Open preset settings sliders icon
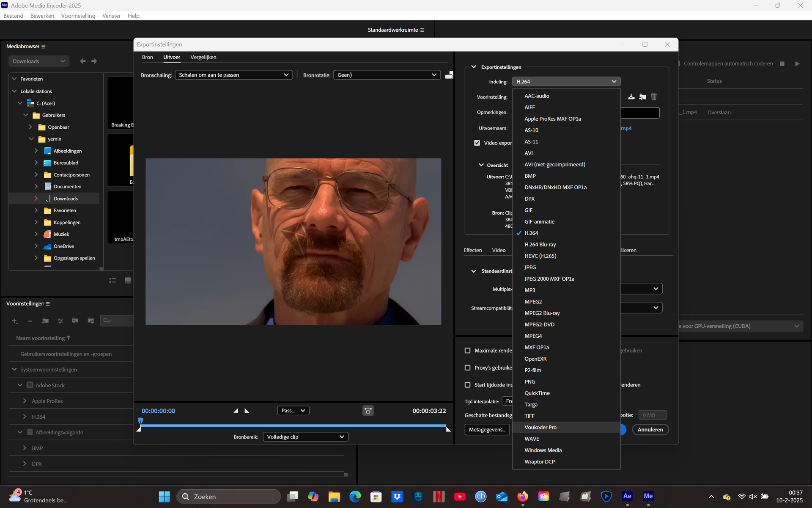The width and height of the screenshot is (812, 508). [60, 321]
